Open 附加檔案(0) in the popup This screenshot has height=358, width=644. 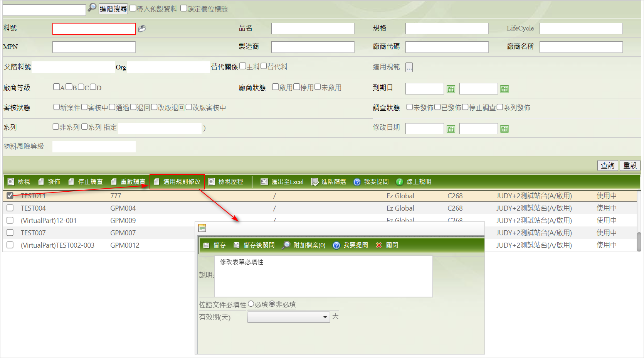[x=304, y=245]
